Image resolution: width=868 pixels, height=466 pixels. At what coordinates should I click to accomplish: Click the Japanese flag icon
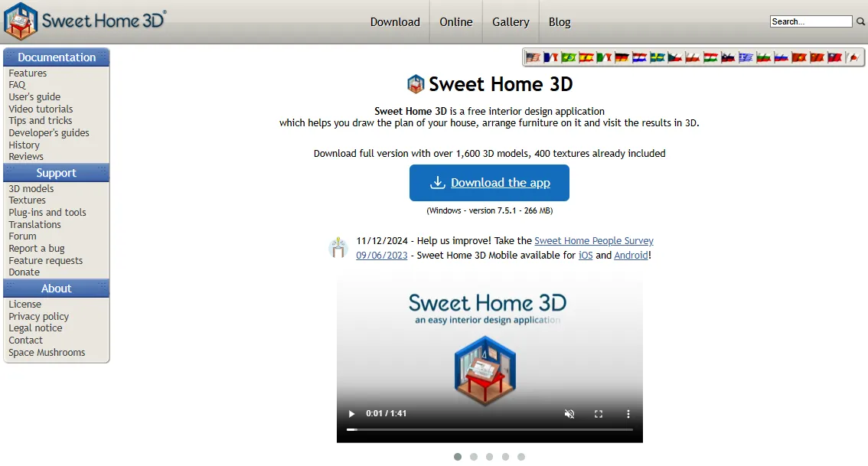click(853, 57)
